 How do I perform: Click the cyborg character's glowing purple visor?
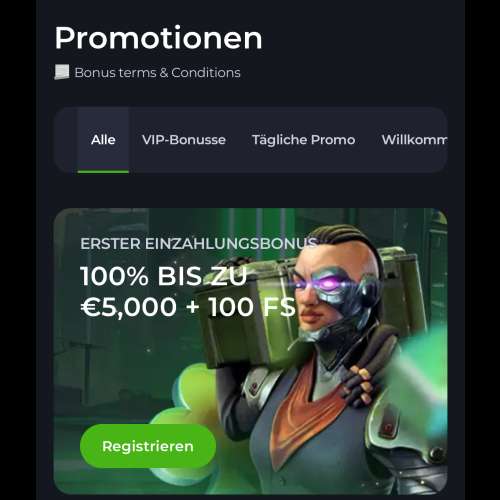(328, 284)
